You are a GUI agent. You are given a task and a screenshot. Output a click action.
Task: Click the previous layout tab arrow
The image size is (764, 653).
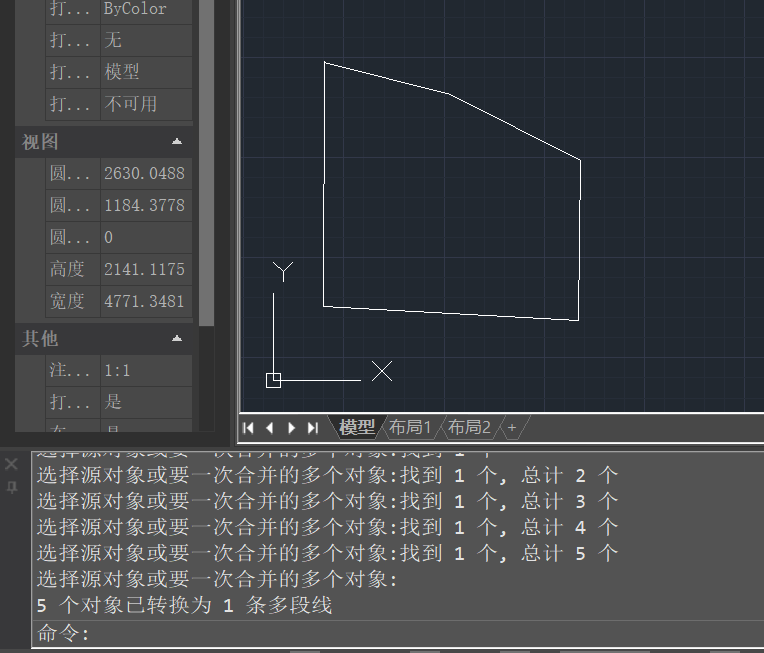[x=270, y=428]
